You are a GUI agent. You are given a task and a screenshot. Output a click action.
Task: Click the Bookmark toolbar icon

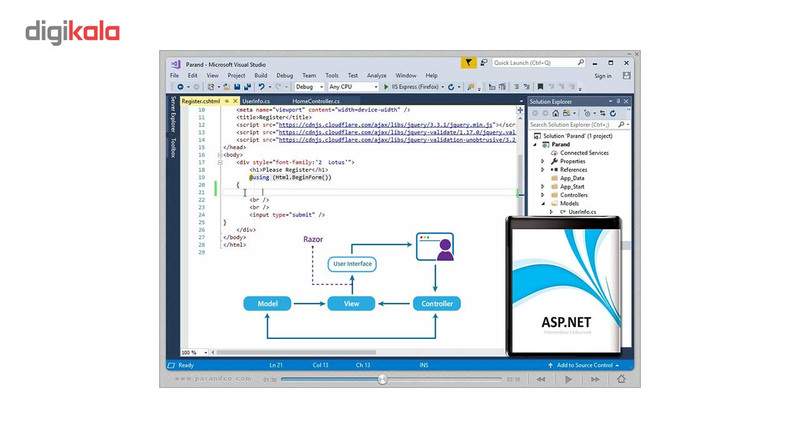tap(540, 87)
